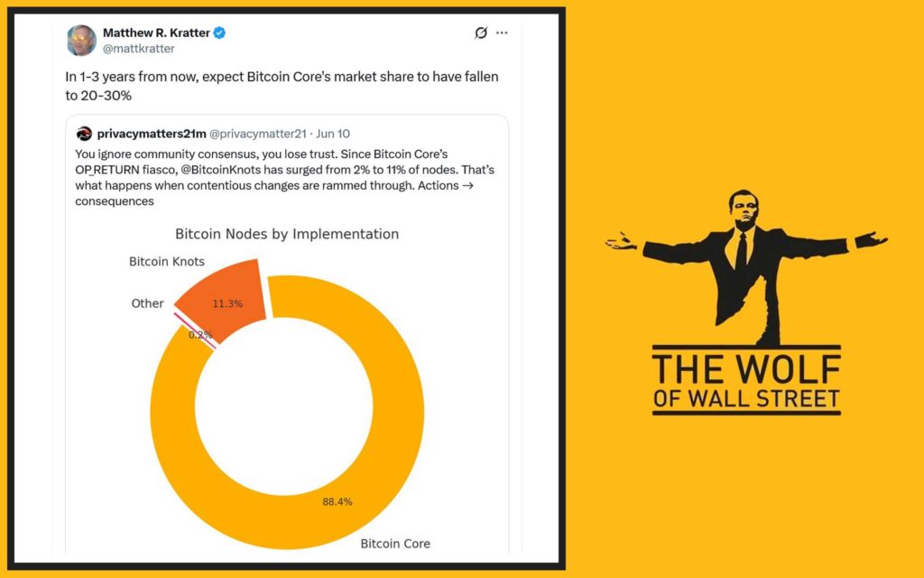Click the blue verified checkmark badge

(219, 33)
